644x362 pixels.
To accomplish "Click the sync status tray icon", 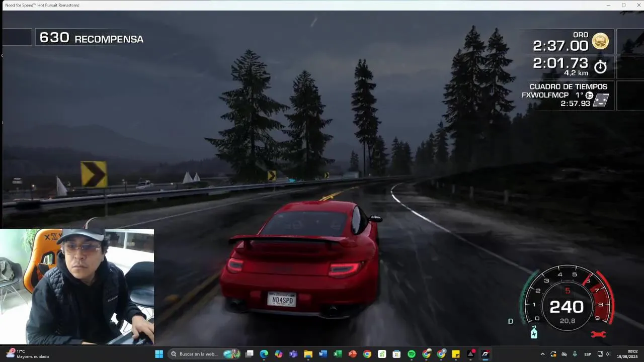I will click(553, 354).
